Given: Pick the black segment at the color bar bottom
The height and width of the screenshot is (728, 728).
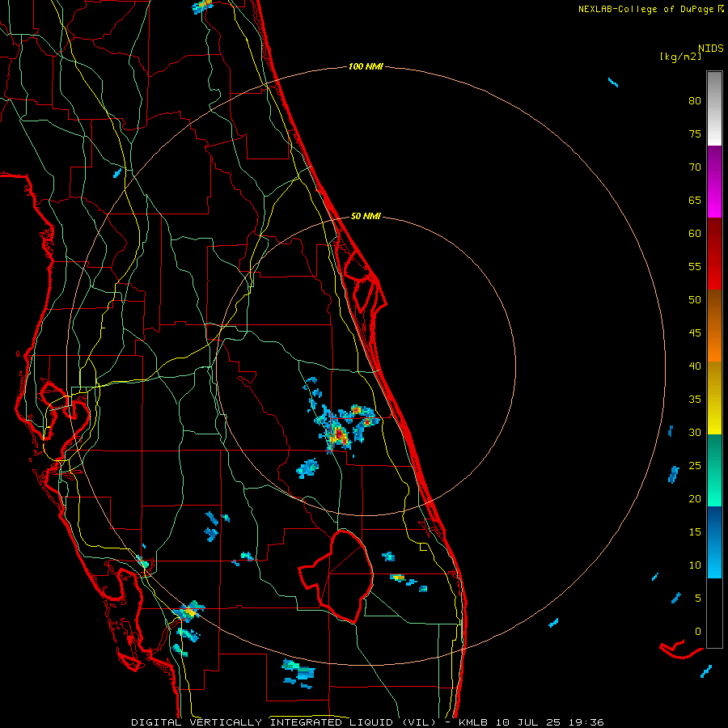Looking at the screenshot, I should 714,613.
